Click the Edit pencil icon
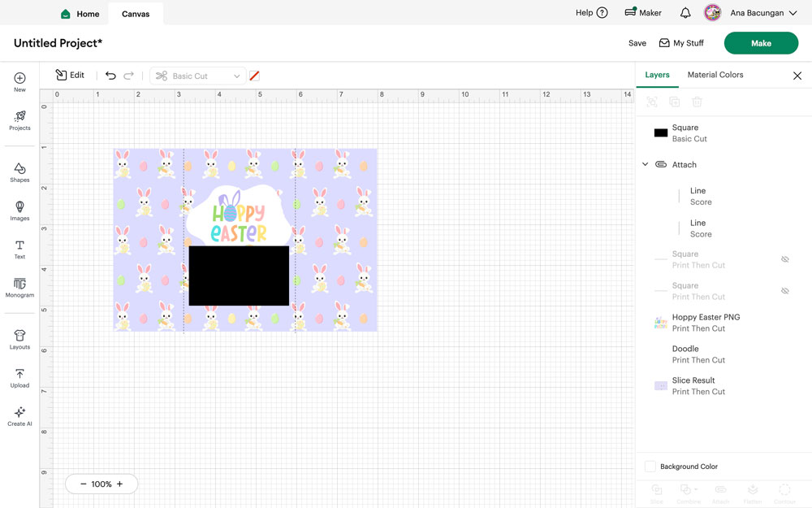 pos(61,75)
